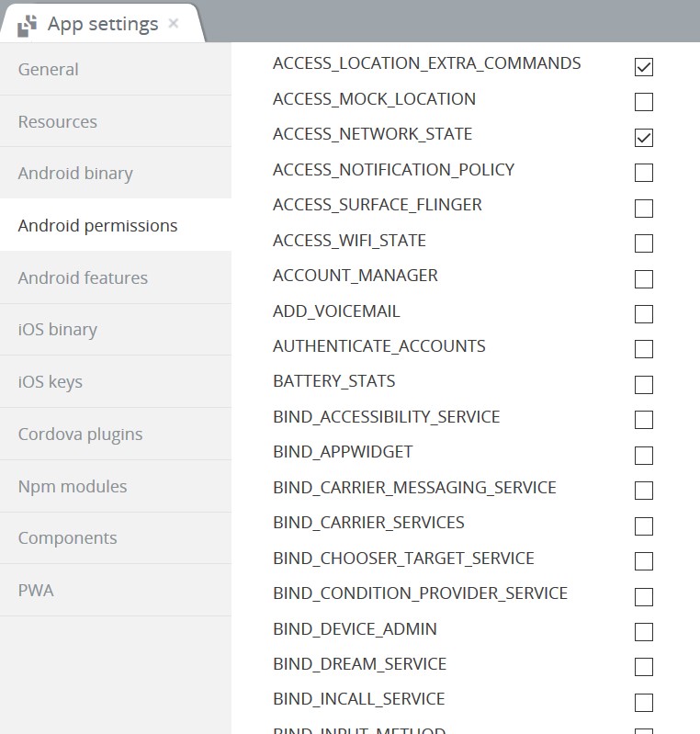
Task: Enable the ACCESS_MOCK_LOCATION checkbox
Action: pos(644,102)
